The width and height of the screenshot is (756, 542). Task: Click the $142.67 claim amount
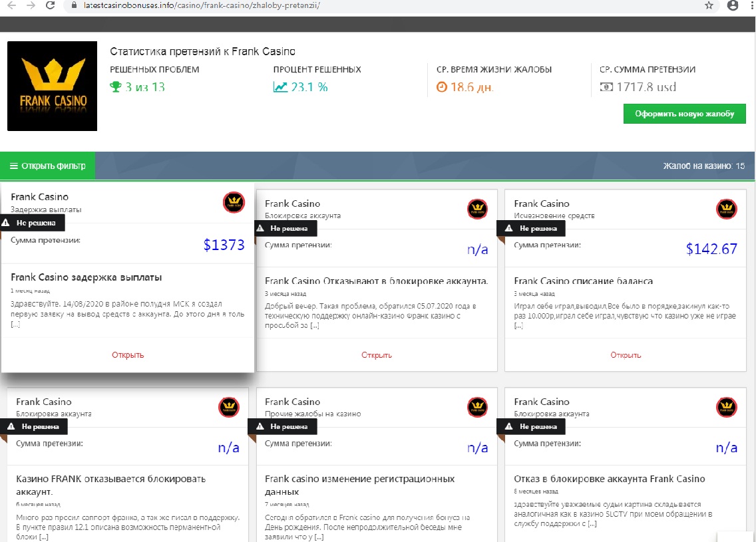pyautogui.click(x=711, y=249)
